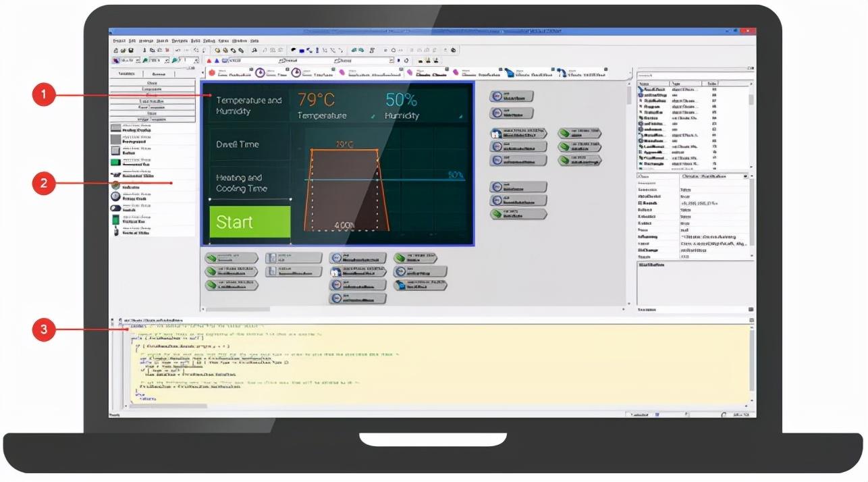The width and height of the screenshot is (868, 482).
Task: Select the Dwell Time entry on canvas
Action: coord(237,144)
